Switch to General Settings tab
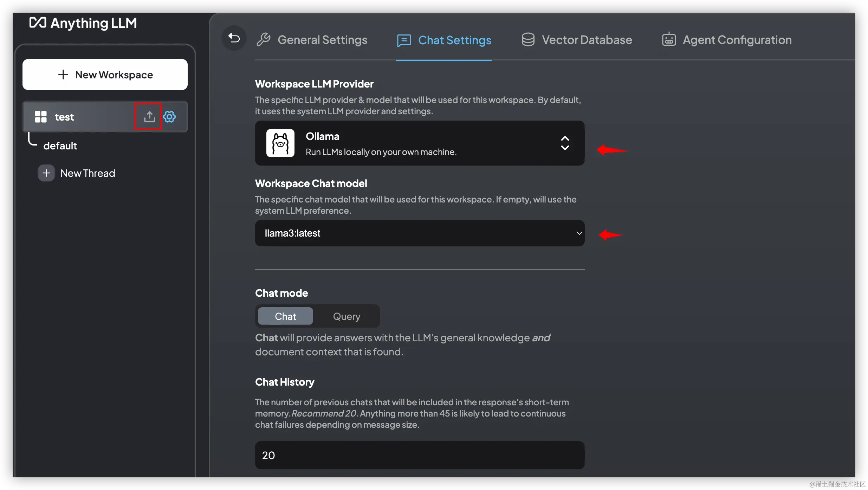The image size is (868, 490). [322, 40]
